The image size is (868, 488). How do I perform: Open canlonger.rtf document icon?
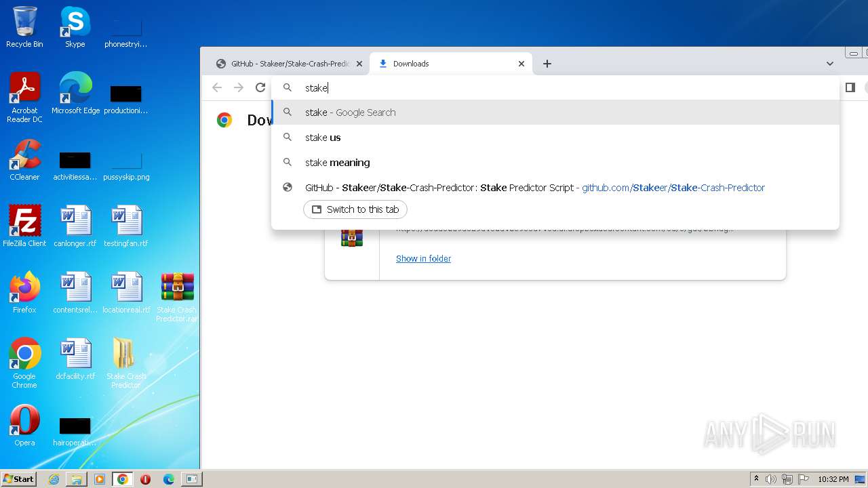coord(75,226)
